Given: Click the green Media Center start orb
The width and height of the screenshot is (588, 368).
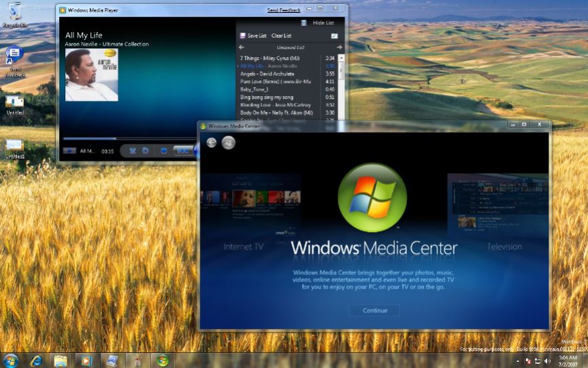Looking at the screenshot, I should tap(229, 142).
